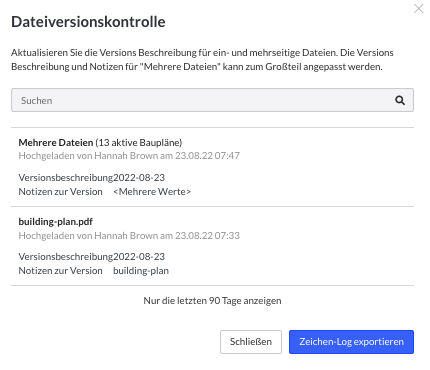This screenshot has height=370, width=430.
Task: Edit the <Mehrere Werte> notes value
Action: click(x=152, y=192)
